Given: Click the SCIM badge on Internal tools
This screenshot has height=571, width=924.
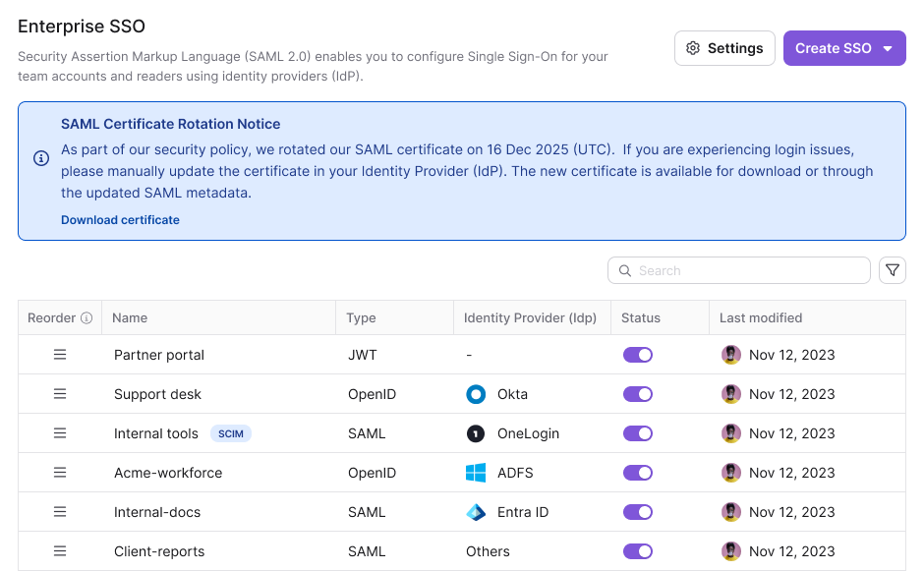Looking at the screenshot, I should coord(231,433).
